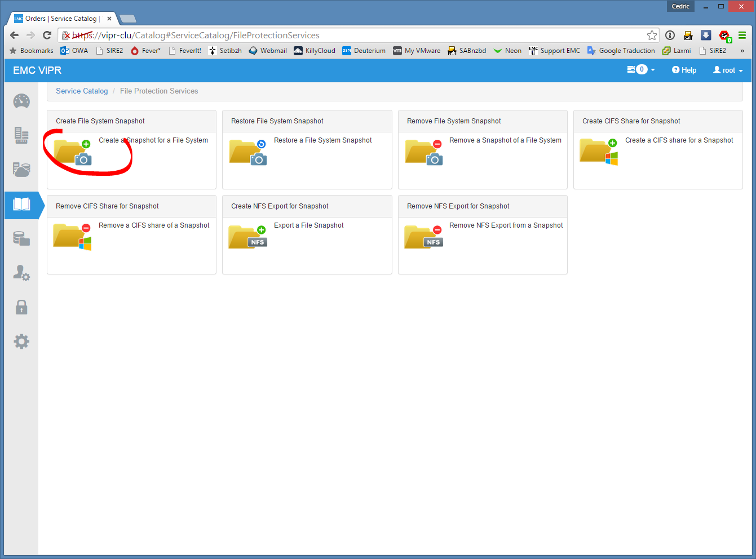Select the Service Catalog book icon
The height and width of the screenshot is (559, 756).
pyautogui.click(x=21, y=205)
